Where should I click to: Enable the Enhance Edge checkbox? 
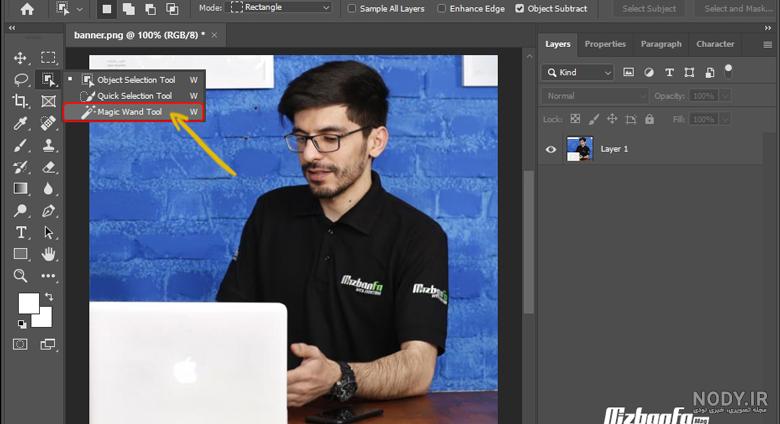coord(441,8)
